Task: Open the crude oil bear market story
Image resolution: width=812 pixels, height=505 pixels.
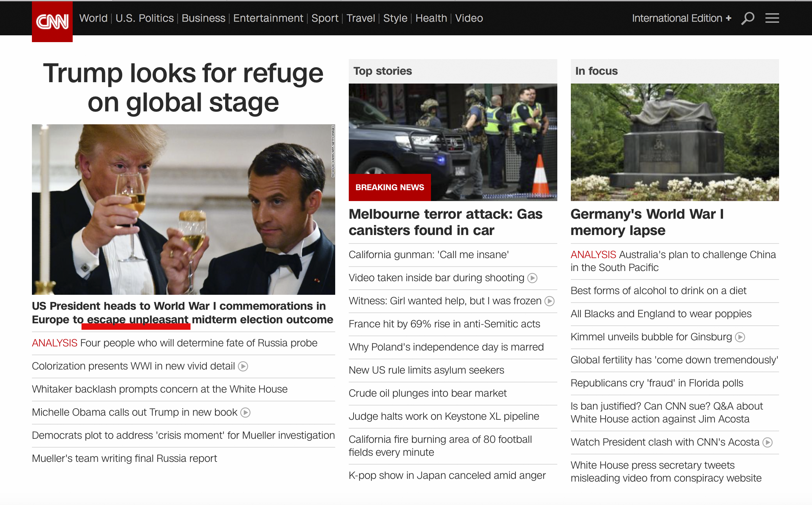Action: (x=428, y=393)
